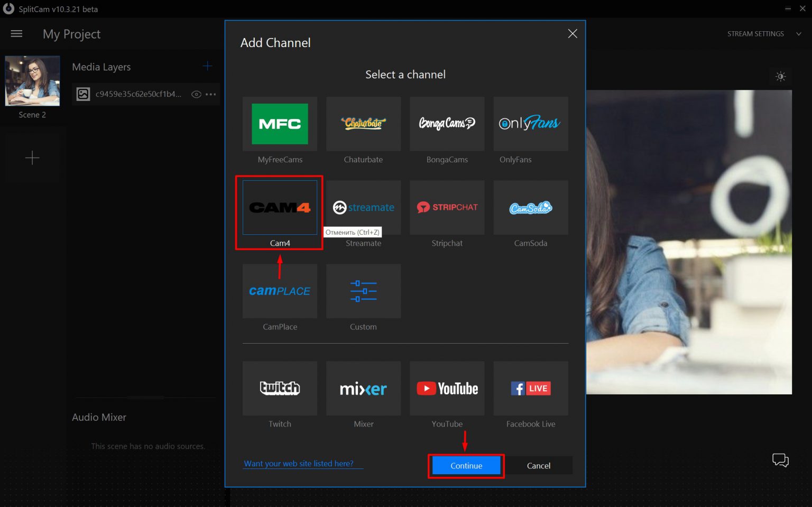Select the Custom channel settings tile
The height and width of the screenshot is (507, 812).
click(x=363, y=291)
